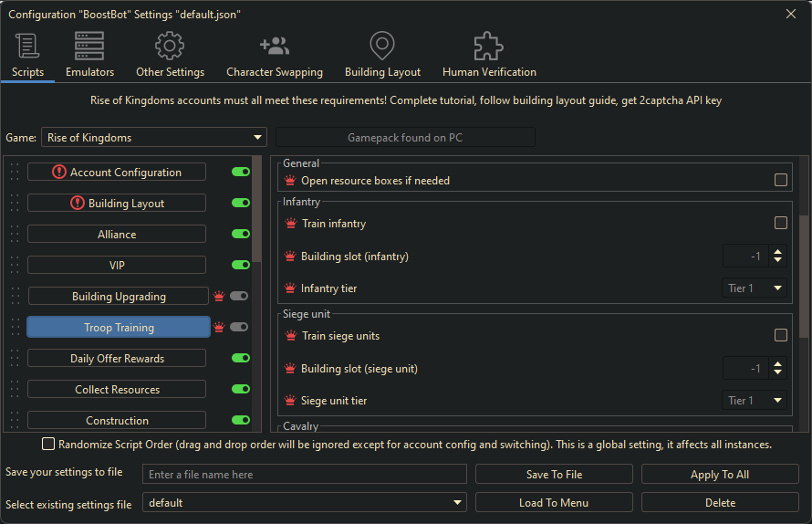Click the drag handle next to Alliance
The width and height of the screenshot is (812, 524).
click(x=14, y=234)
